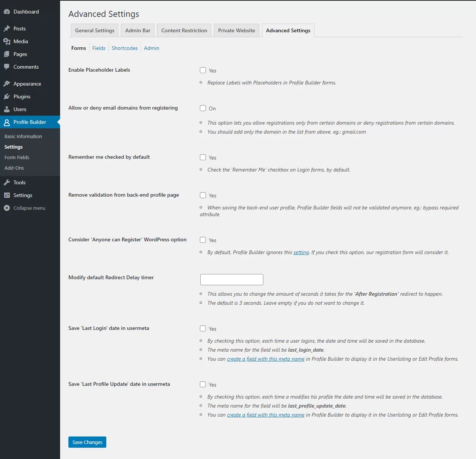Check Consider 'Anyone can Register' option
476x459 pixels.
pyautogui.click(x=203, y=240)
